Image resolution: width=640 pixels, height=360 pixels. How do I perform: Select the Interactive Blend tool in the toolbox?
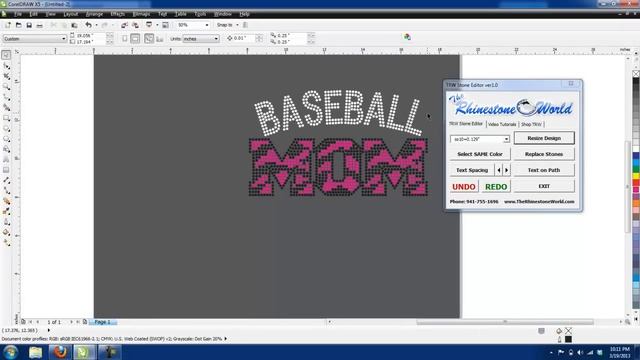click(6, 201)
